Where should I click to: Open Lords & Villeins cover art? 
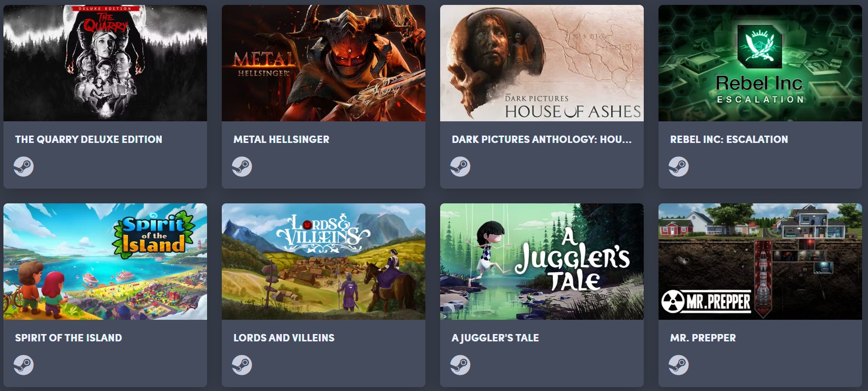click(324, 261)
